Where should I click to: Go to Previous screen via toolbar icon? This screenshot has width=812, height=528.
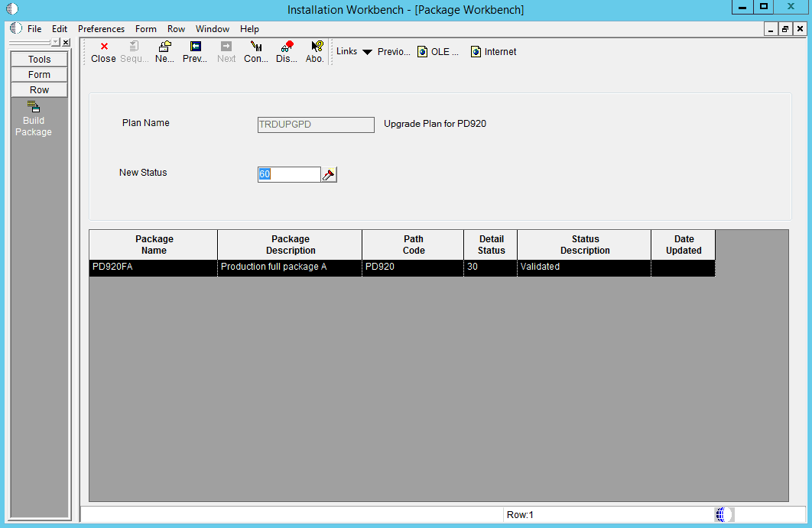click(195, 47)
